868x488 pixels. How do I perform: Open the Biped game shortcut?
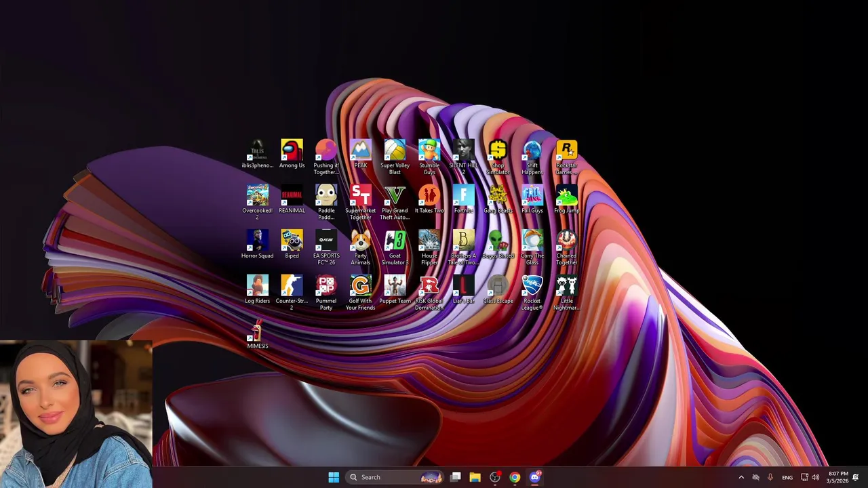tap(292, 244)
